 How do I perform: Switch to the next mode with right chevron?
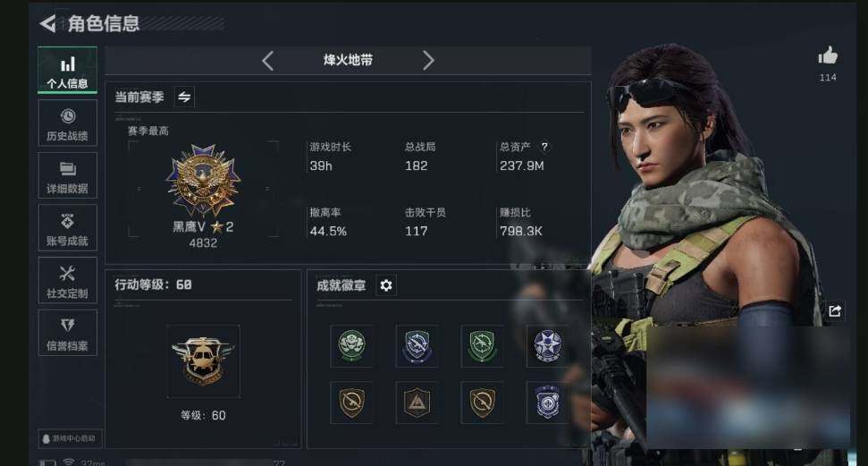428,61
